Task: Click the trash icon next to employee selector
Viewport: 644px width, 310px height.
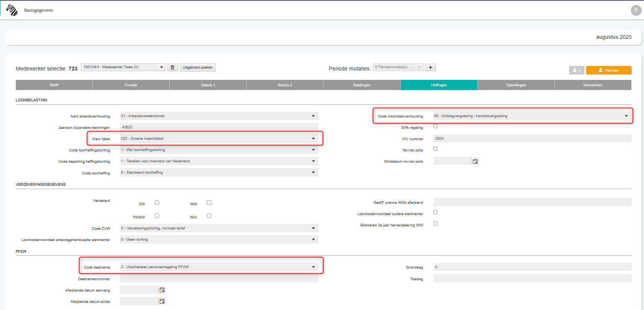Action: (173, 67)
